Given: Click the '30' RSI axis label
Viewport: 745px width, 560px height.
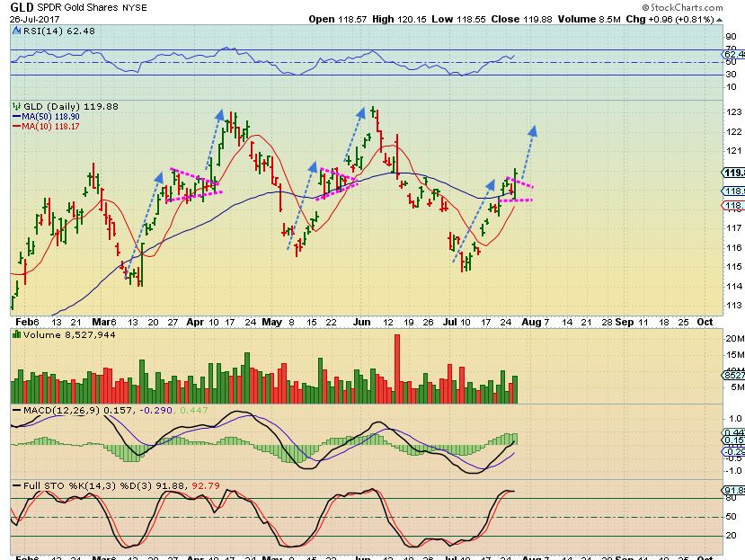Looking at the screenshot, I should (x=732, y=75).
